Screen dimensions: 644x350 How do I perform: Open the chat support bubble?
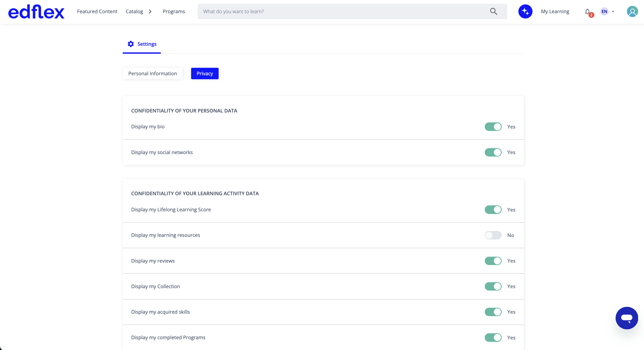click(627, 318)
